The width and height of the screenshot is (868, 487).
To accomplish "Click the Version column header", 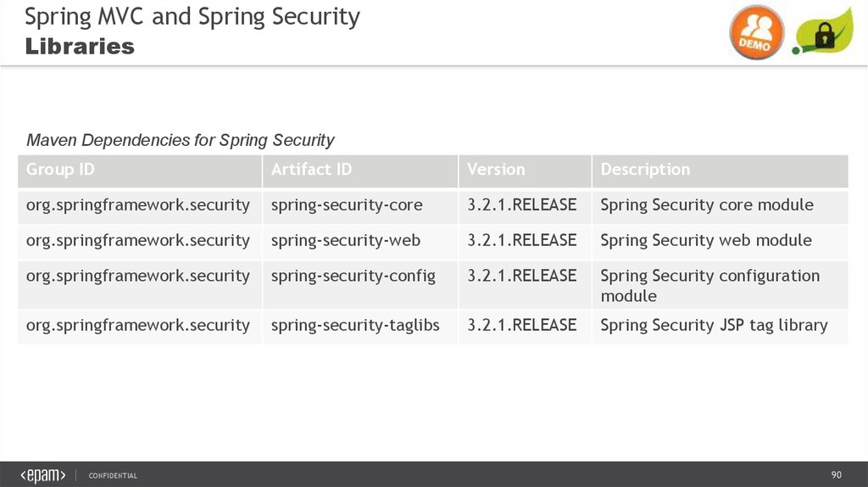I will pos(496,170).
